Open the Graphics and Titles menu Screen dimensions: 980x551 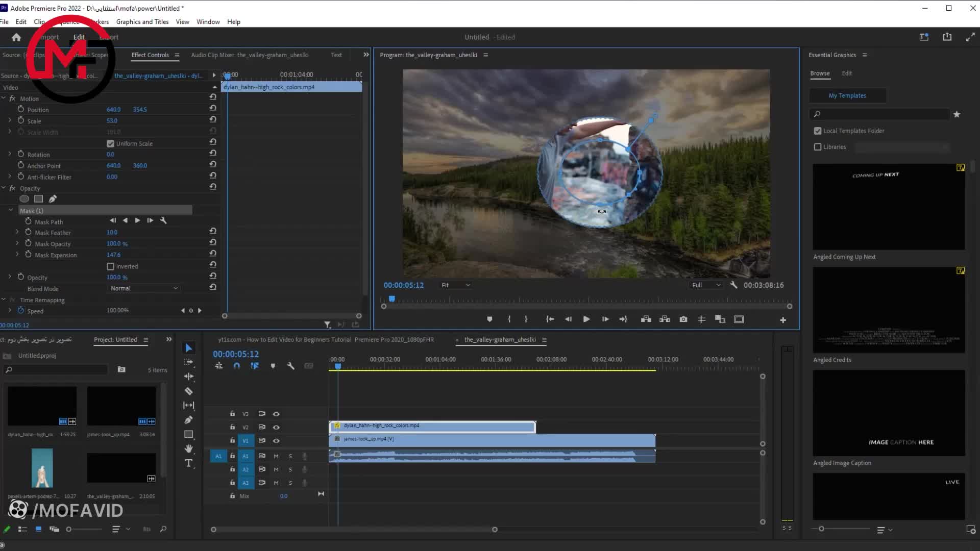[x=142, y=22]
